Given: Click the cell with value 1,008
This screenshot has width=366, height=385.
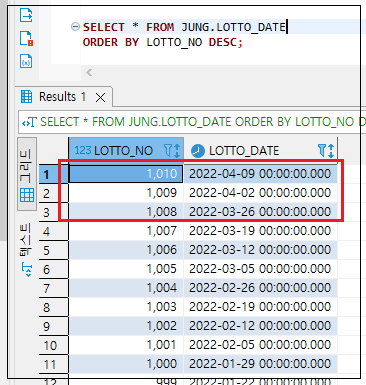Looking at the screenshot, I should (126, 212).
